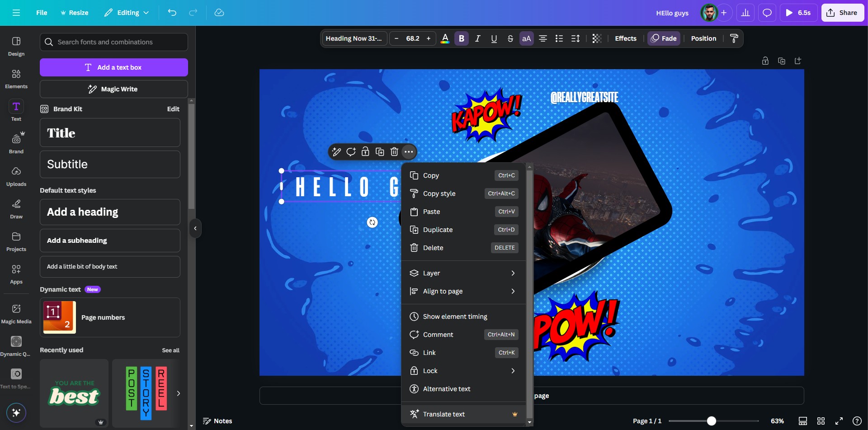Expand the Lock submenu
Viewport: 868px width, 430px height.
(463, 371)
